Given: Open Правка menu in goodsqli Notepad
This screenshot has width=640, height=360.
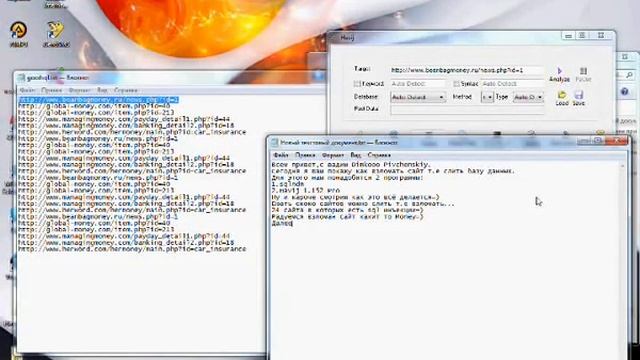Looking at the screenshot, I should [x=51, y=90].
